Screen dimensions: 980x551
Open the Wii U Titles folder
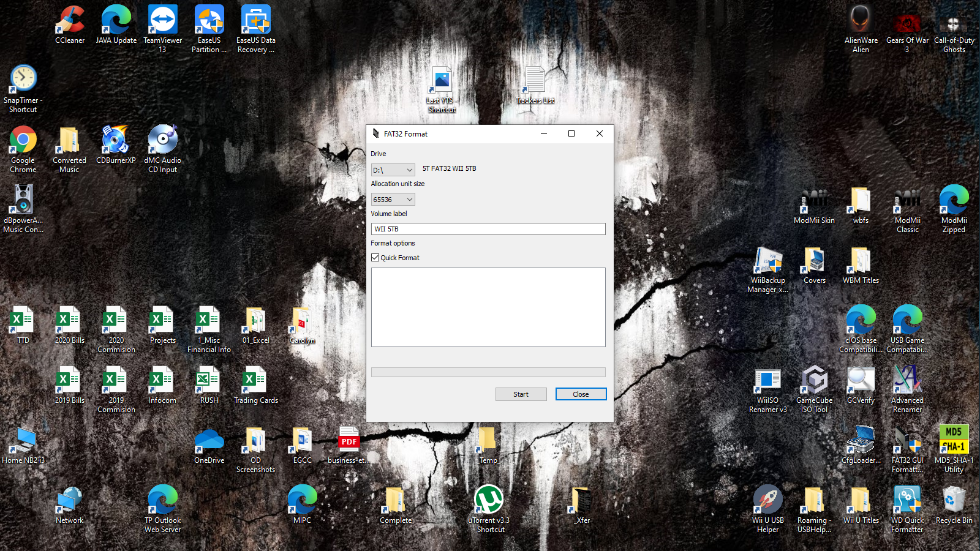click(x=861, y=500)
